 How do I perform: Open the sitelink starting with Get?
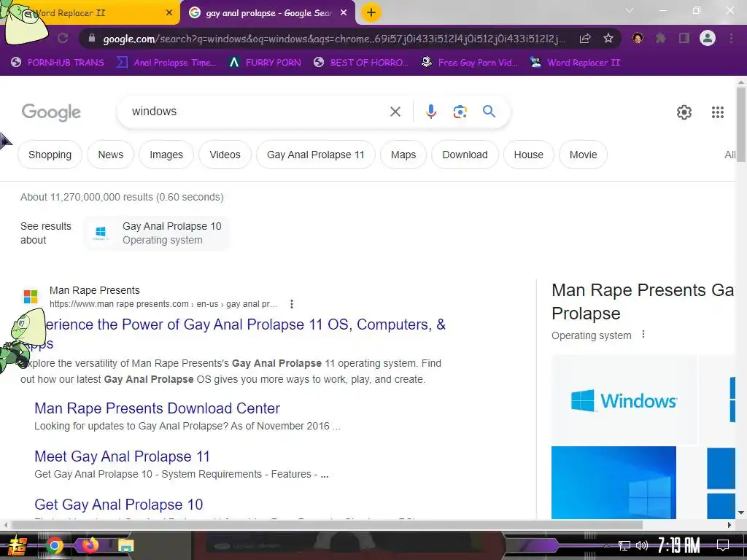119,505
